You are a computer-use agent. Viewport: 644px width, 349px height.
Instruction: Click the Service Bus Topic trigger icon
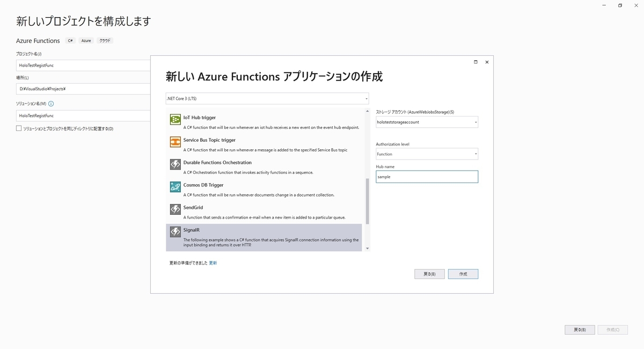(x=175, y=142)
